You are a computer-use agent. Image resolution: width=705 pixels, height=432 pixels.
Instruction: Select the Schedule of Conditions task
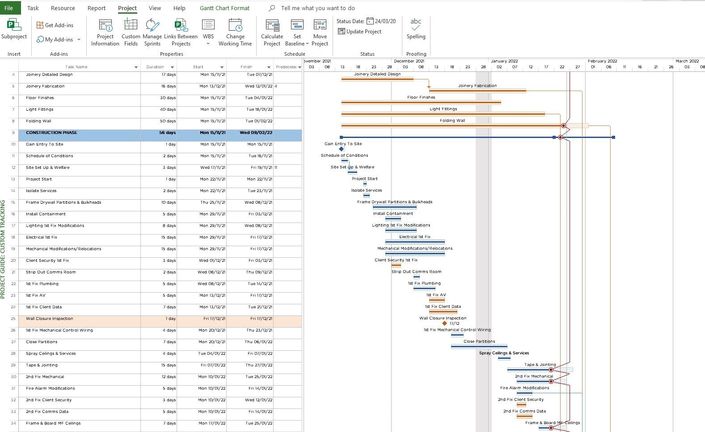pyautogui.click(x=49, y=156)
